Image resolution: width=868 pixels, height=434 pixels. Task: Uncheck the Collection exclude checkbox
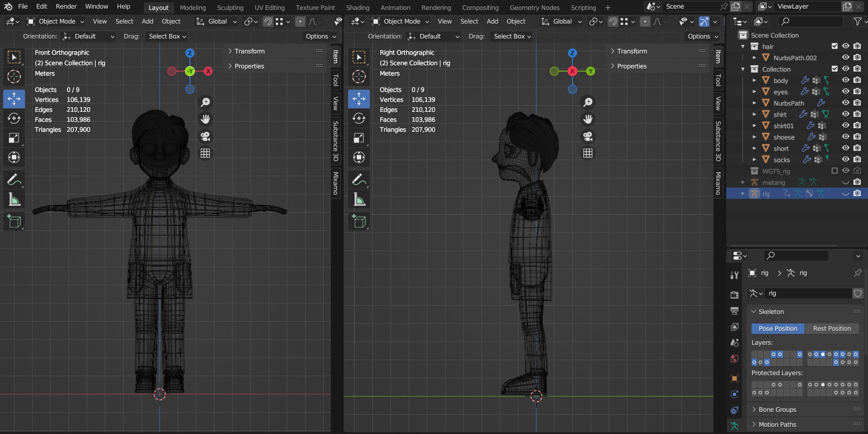tap(834, 69)
